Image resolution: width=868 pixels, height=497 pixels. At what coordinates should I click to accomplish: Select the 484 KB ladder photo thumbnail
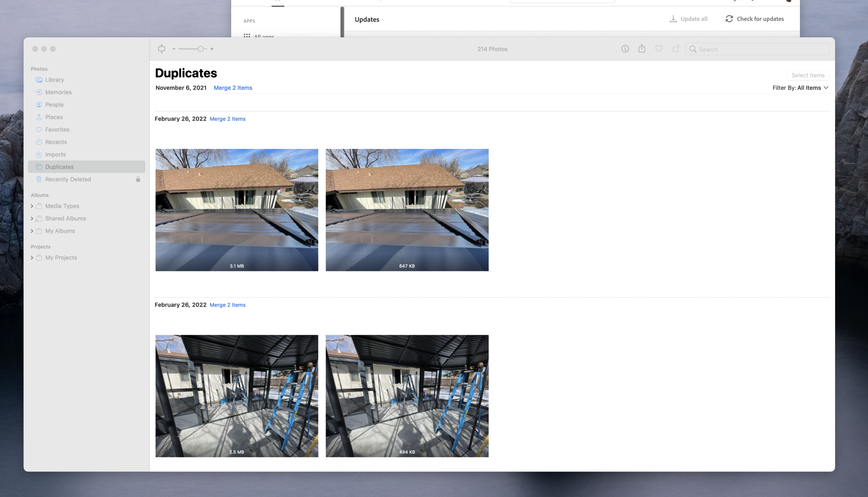407,396
